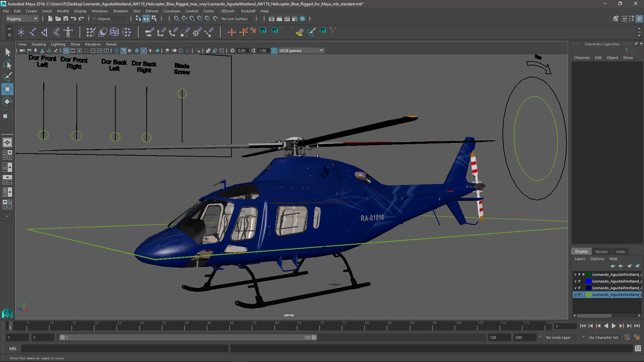Click Move Layer Up icon in Layer Editor

pos(613,266)
